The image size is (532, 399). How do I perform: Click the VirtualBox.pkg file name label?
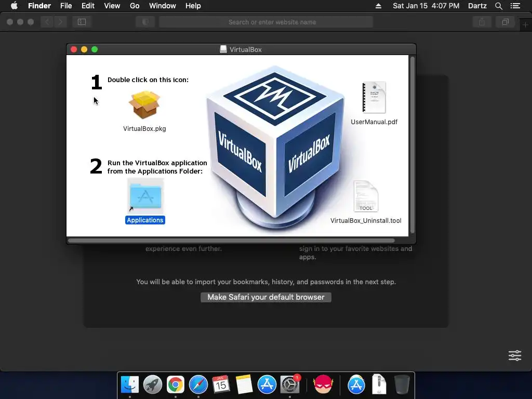144,129
